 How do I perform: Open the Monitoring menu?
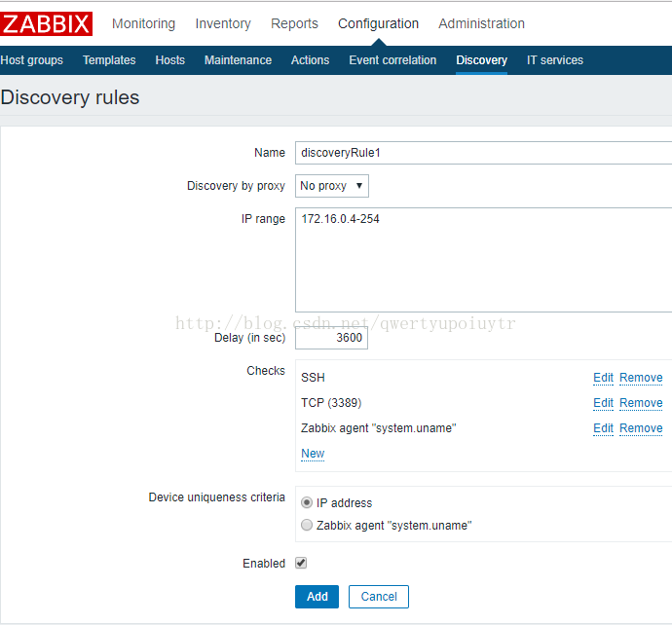point(143,23)
